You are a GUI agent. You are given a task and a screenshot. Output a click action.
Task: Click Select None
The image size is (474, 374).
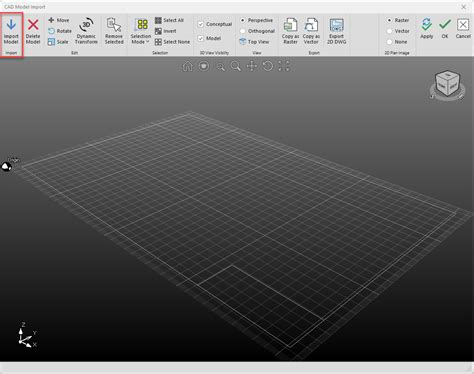click(172, 42)
